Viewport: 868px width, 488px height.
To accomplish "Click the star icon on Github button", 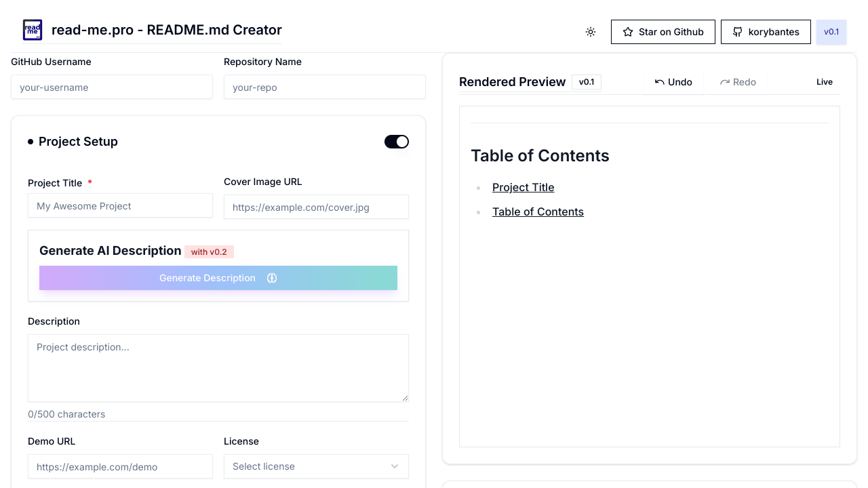I will click(628, 32).
